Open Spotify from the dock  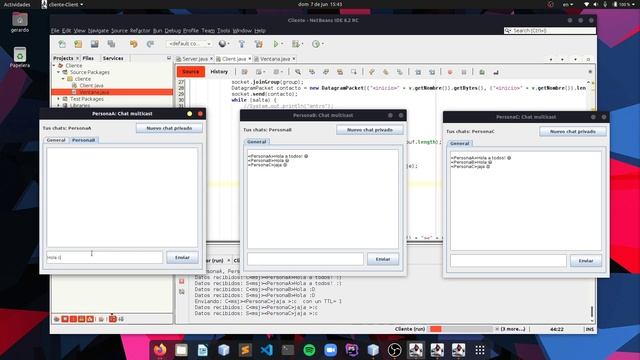[x=309, y=350]
